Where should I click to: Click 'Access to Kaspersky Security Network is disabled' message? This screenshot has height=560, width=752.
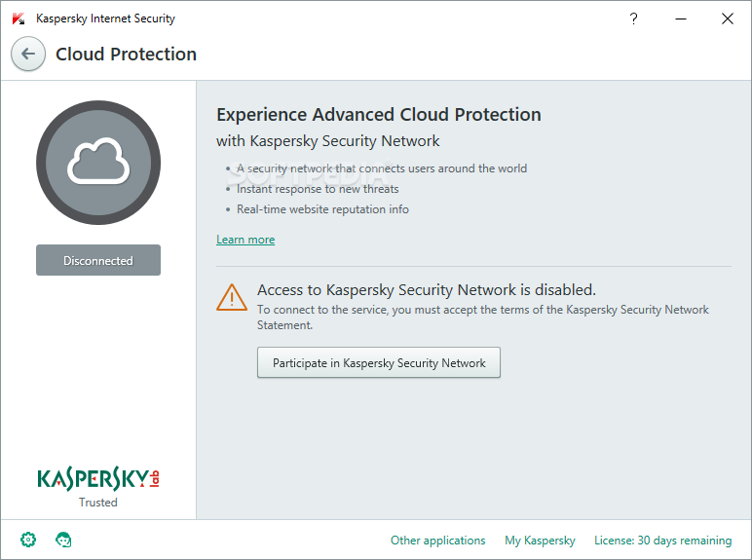427,290
